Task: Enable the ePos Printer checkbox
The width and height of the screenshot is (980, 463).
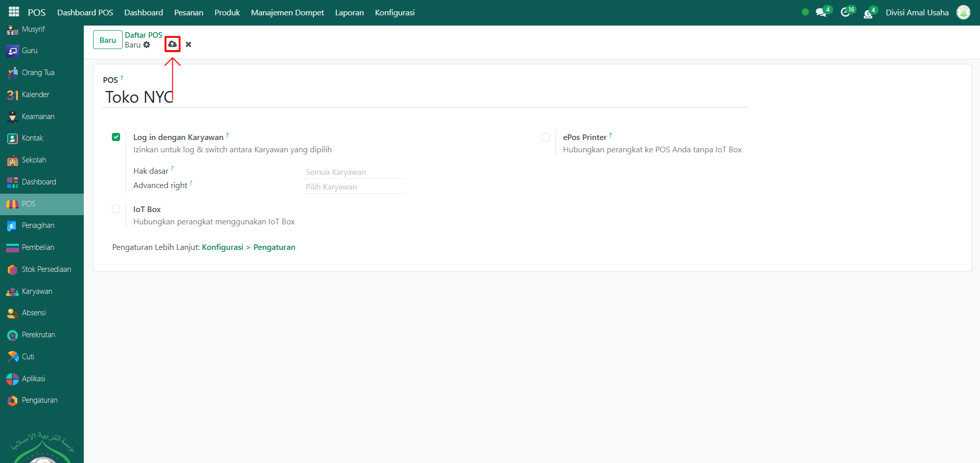Action: tap(546, 137)
